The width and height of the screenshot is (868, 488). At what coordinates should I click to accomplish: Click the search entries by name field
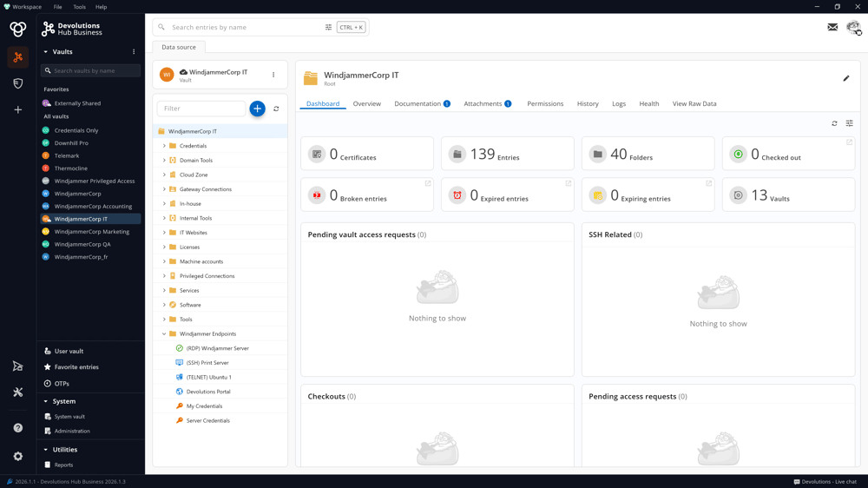pos(247,27)
